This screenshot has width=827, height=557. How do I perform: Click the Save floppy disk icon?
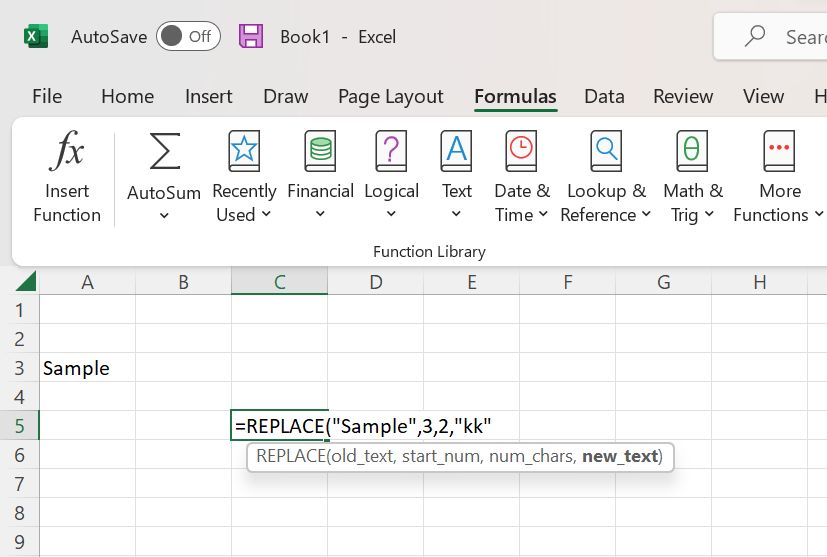point(251,37)
